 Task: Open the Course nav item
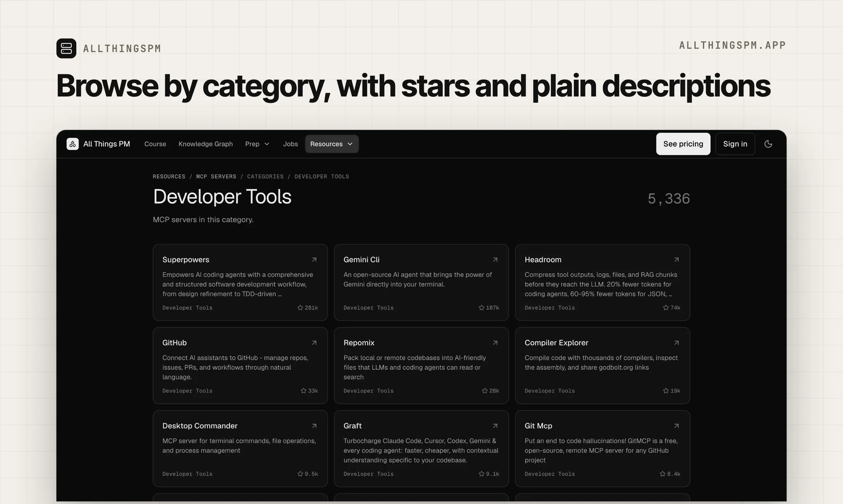pos(155,144)
